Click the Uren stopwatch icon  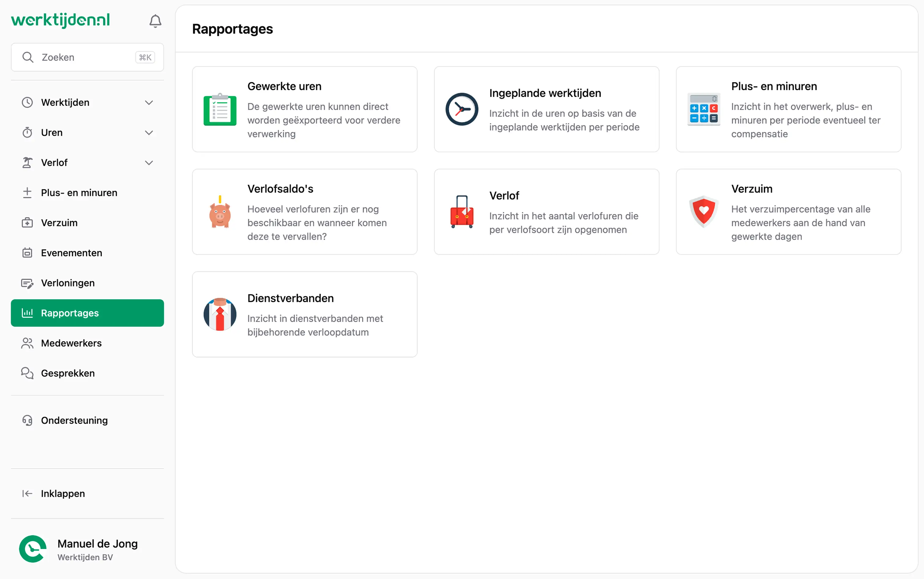coord(27,132)
